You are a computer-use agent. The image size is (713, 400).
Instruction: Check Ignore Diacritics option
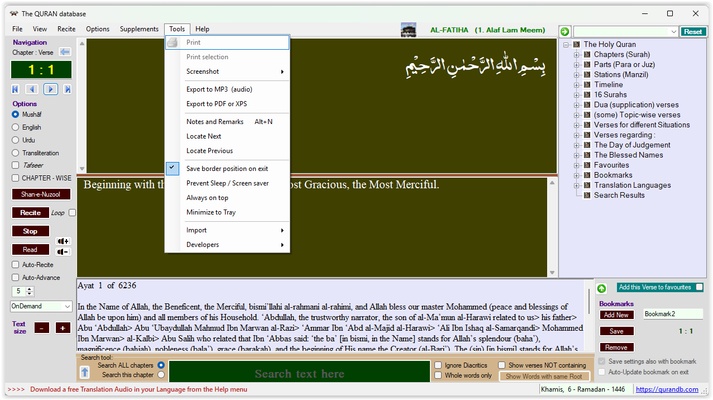pyautogui.click(x=438, y=365)
